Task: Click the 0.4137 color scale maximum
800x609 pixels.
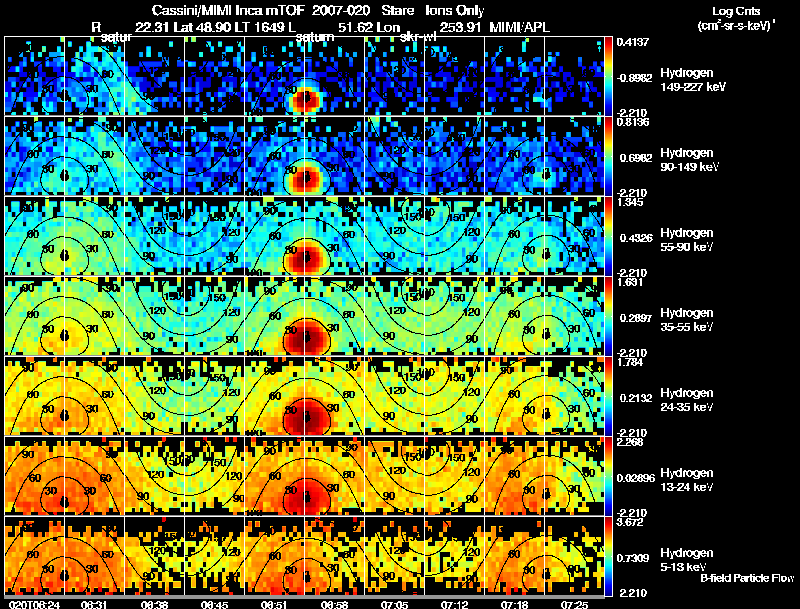Action: click(x=633, y=42)
